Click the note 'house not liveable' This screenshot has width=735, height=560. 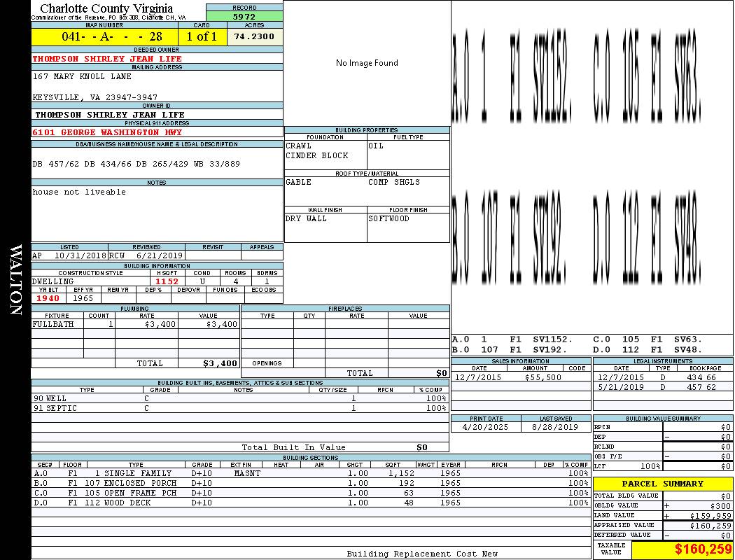(x=78, y=192)
